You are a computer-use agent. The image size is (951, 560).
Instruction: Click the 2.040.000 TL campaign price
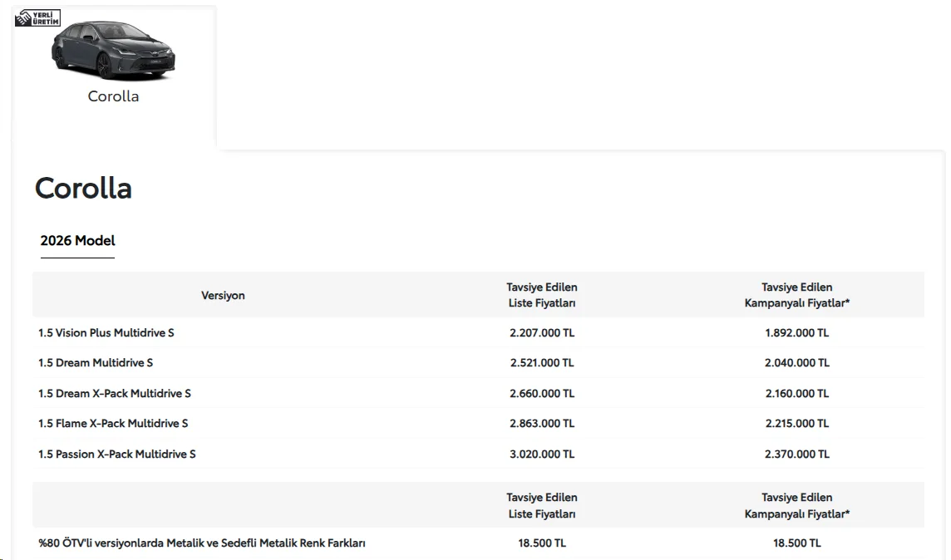point(797,362)
